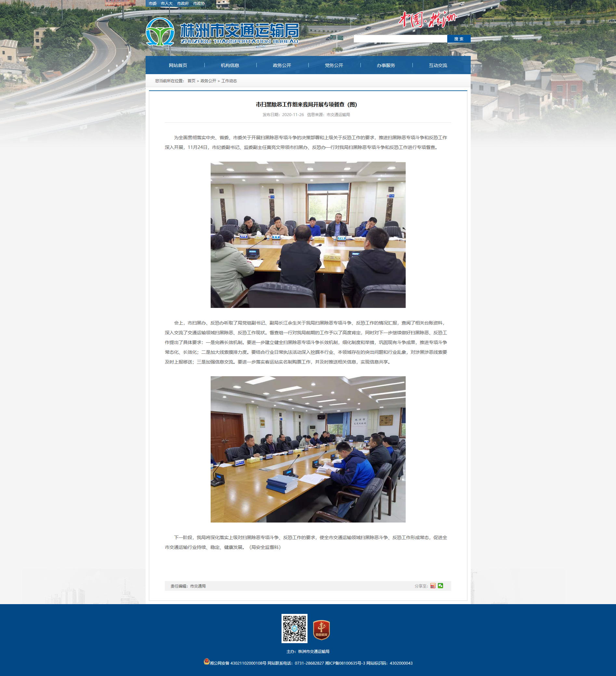Open the 湘ICP备08100635号-3 footer link
Image resolution: width=616 pixels, height=676 pixels.
click(x=345, y=663)
